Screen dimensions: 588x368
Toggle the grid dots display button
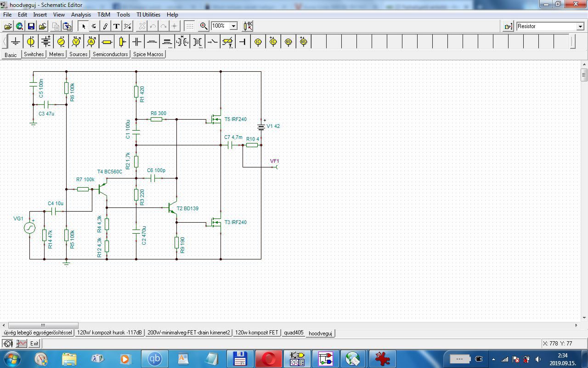coord(190,26)
